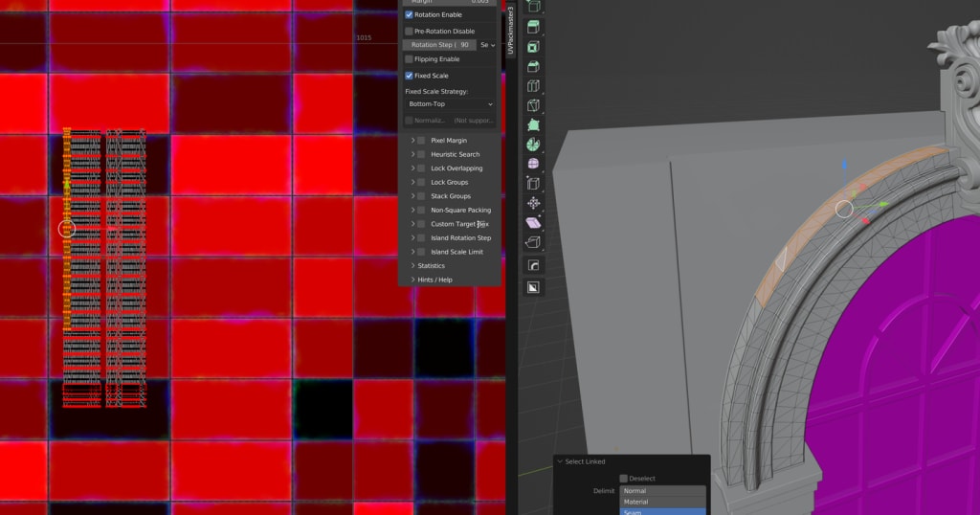Check the Island Scale Limit checkbox

[421, 252]
